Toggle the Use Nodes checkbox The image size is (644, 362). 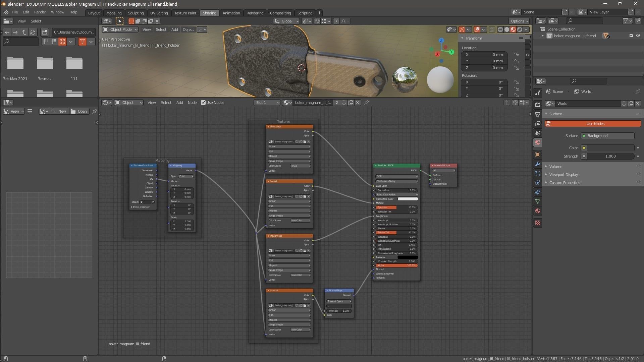[203, 103]
